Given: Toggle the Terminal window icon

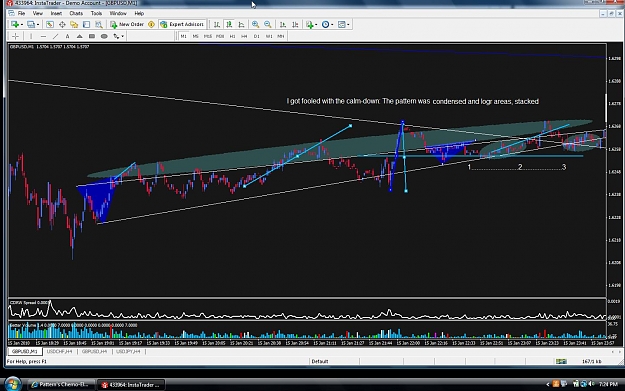Looking at the screenshot, I should click(86, 24).
